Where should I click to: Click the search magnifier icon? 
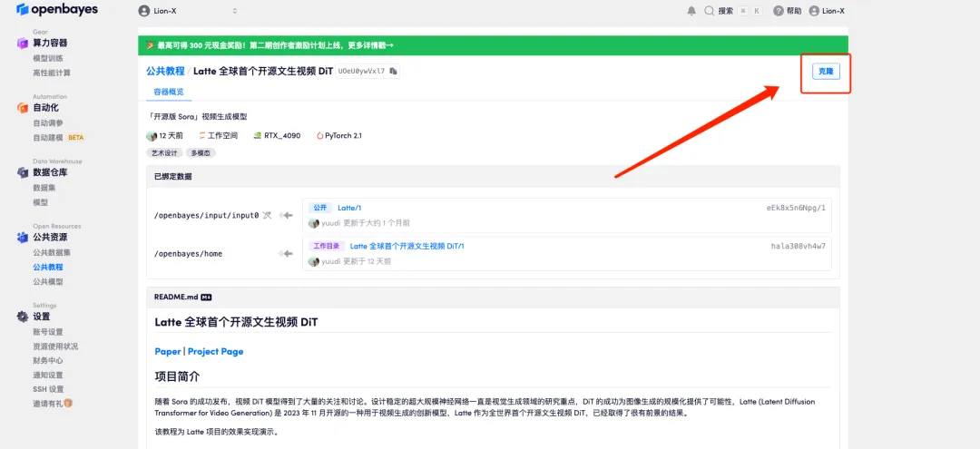click(x=709, y=11)
